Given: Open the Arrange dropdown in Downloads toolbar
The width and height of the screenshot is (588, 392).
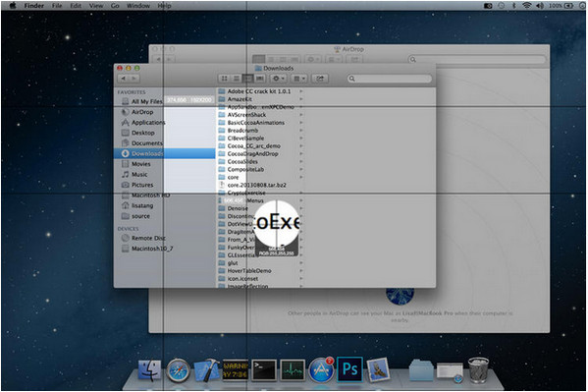Looking at the screenshot, I should pyautogui.click(x=299, y=79).
